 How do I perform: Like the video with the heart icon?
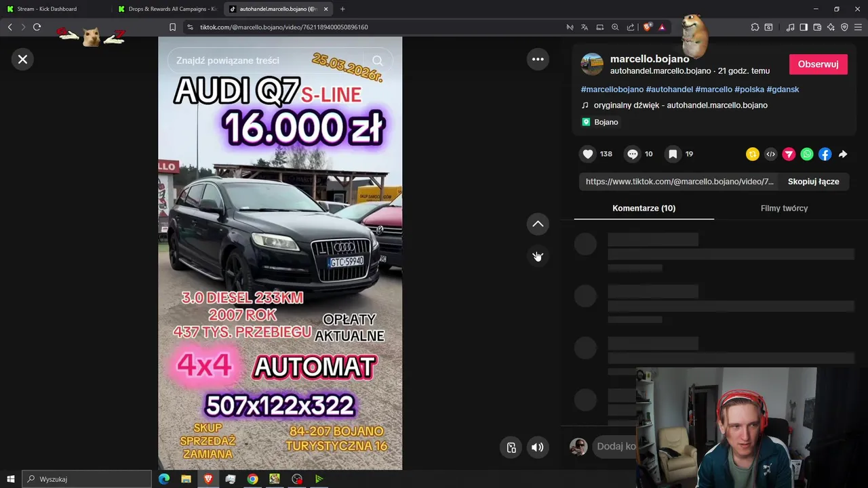pos(588,154)
